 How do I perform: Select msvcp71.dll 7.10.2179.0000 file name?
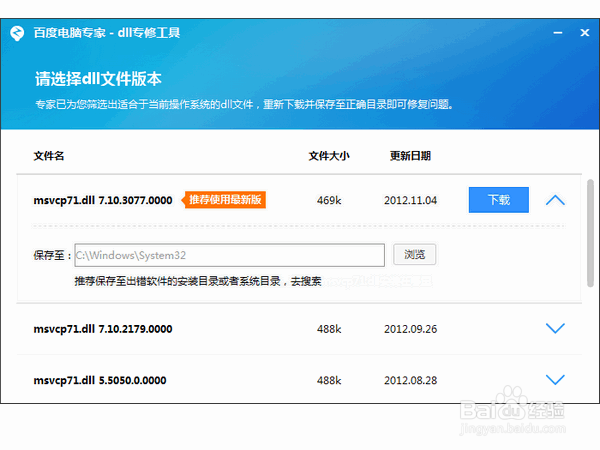(103, 329)
